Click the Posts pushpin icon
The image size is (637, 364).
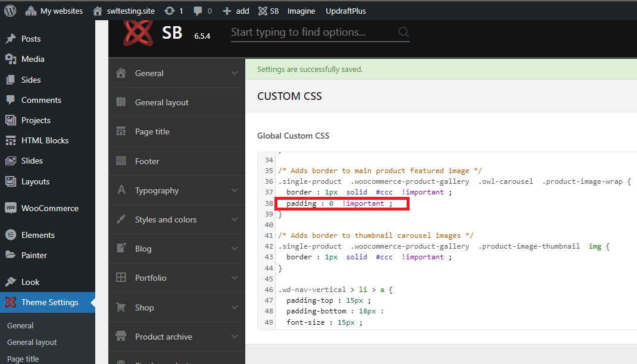click(11, 39)
